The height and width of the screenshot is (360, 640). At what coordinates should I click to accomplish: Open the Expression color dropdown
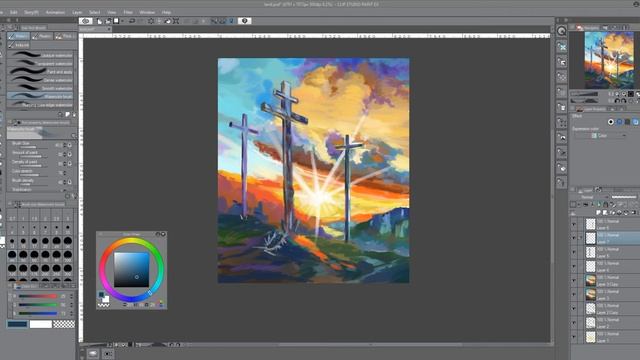(600, 136)
